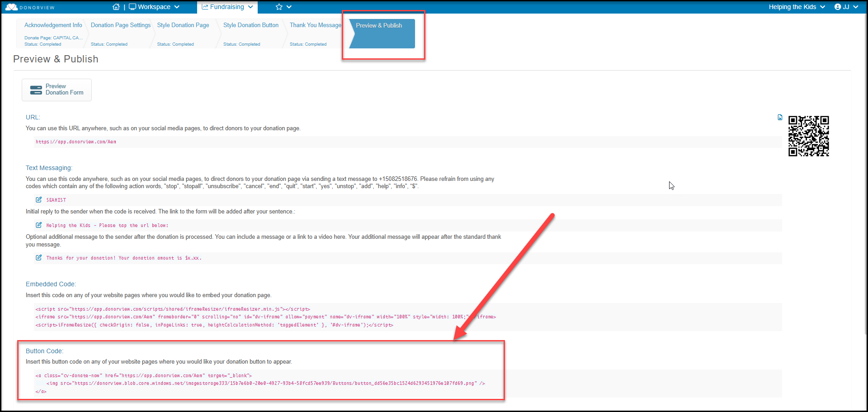Viewport: 868px width, 412px height.
Task: Open the Workspace dropdown menu
Action: (x=154, y=7)
